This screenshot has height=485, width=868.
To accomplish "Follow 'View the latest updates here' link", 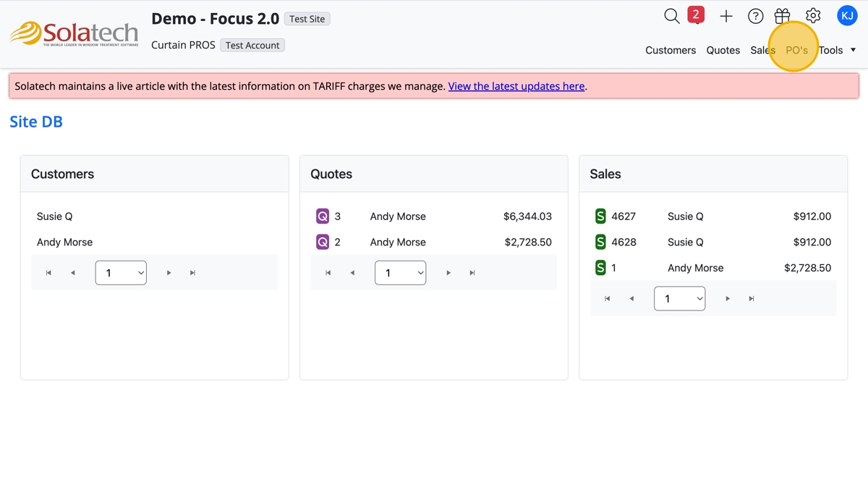I will coord(516,86).
